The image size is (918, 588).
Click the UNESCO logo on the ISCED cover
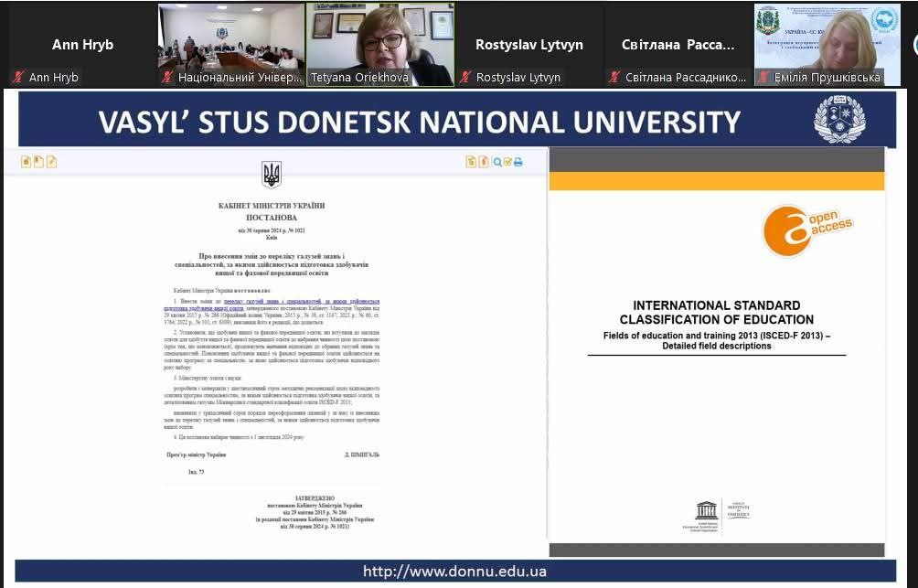coord(707,510)
